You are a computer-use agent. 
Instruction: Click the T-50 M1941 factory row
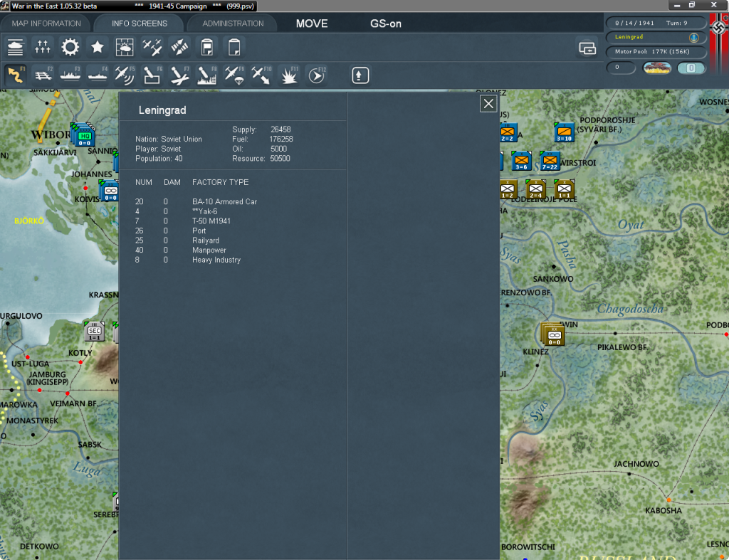click(183, 221)
